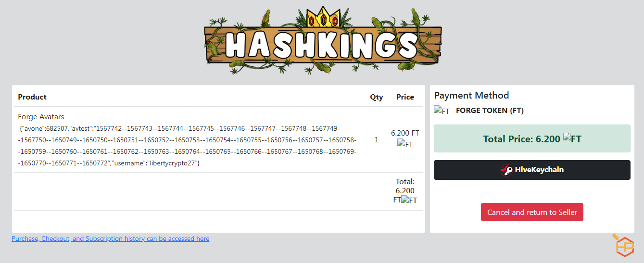The image size is (644, 263).
Task: Click FT image icon beside FORGE TOKEN
Action: [442, 111]
